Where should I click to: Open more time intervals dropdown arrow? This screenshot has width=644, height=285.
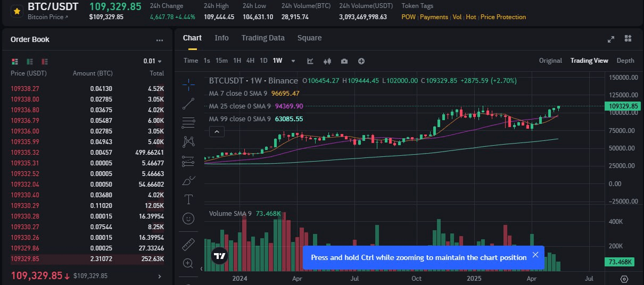293,61
